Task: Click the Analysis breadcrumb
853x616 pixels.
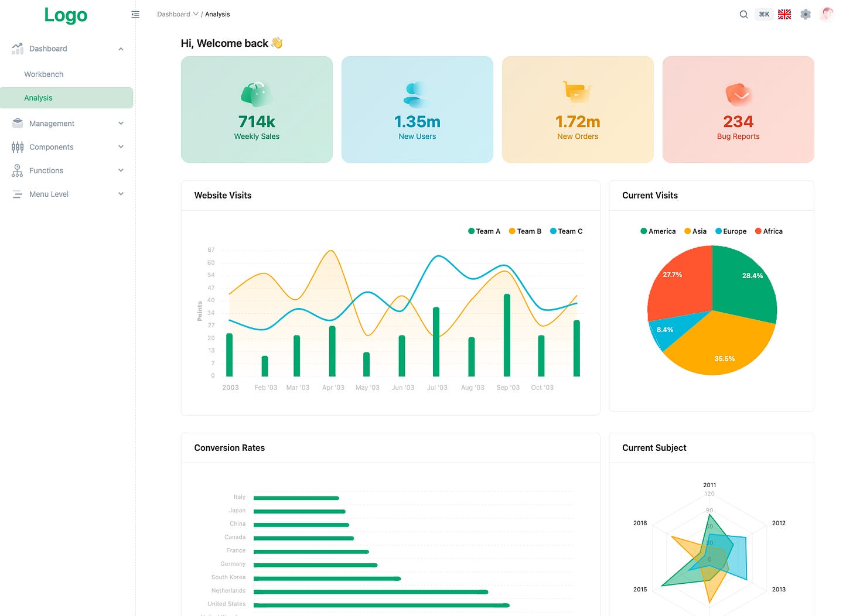Action: pos(217,14)
